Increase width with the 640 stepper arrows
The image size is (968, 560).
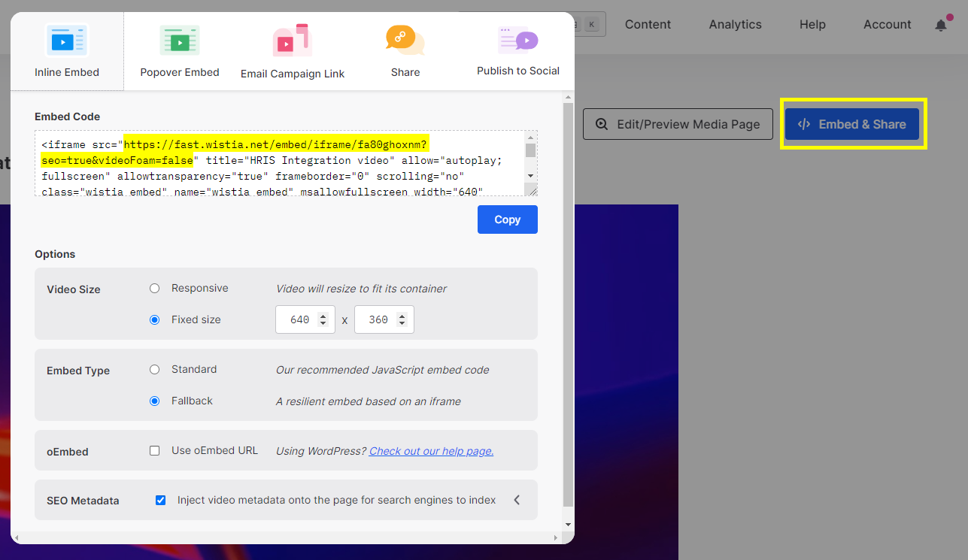tap(323, 319)
